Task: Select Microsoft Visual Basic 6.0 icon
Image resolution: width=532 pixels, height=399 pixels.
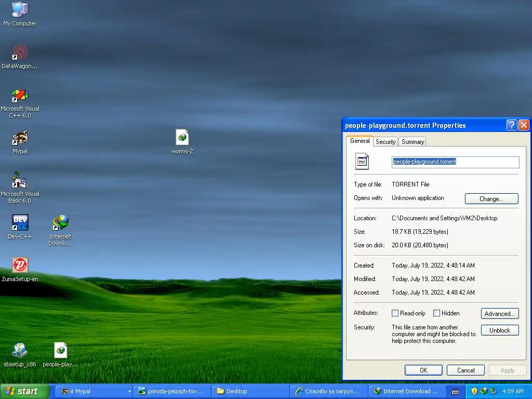Action: point(20,188)
